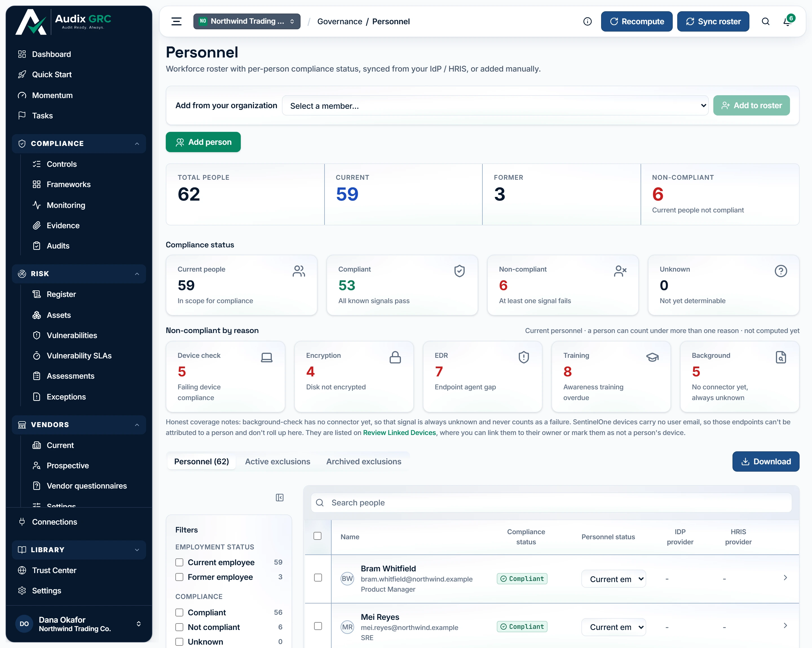Screen dimensions: 812x648
Task: Open the Review Linked Devices link
Action: [399, 433]
